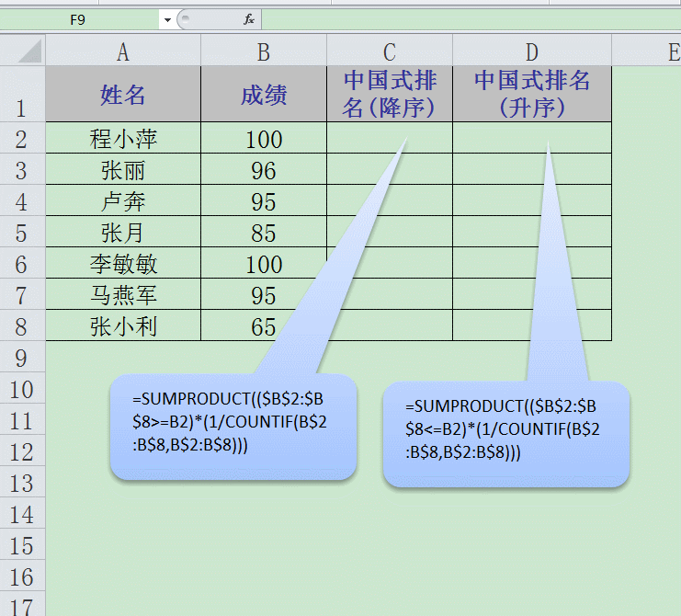
Task: Click the cell containing 张丽
Action: (123, 169)
